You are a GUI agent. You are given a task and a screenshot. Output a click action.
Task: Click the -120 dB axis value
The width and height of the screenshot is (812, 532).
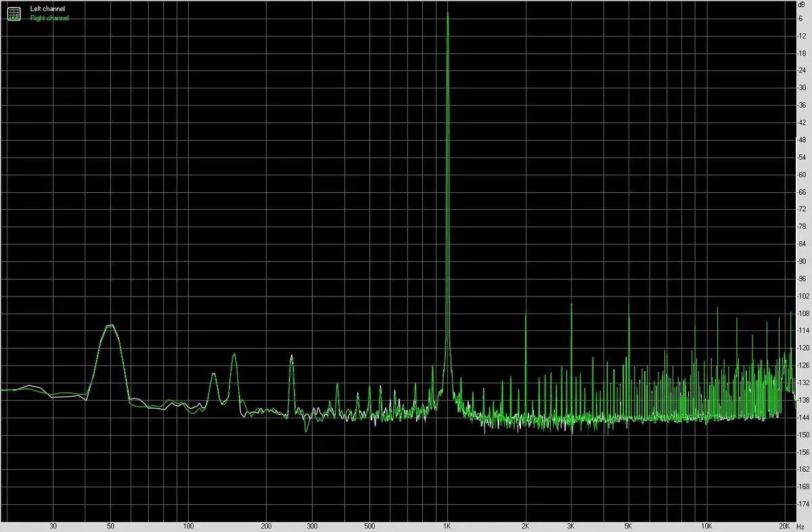coord(804,347)
